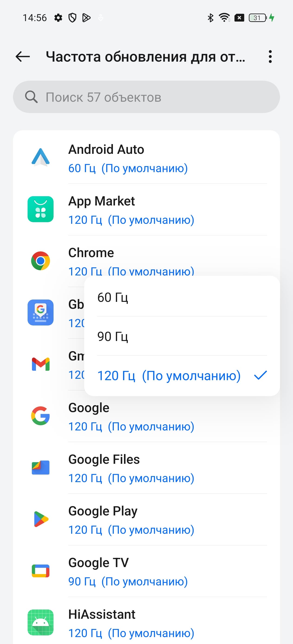Tap the Android Auto app icon
Screen dimensions: 293x644
pos(41,158)
